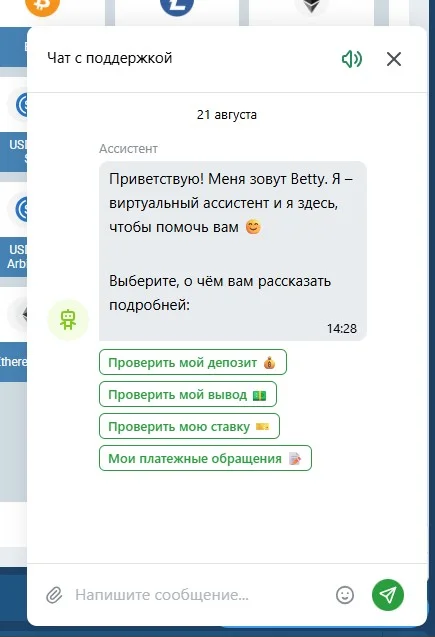Screen dimensions: 435x637
Task: Click the Litecoin blue coin icon
Action: coord(177,6)
